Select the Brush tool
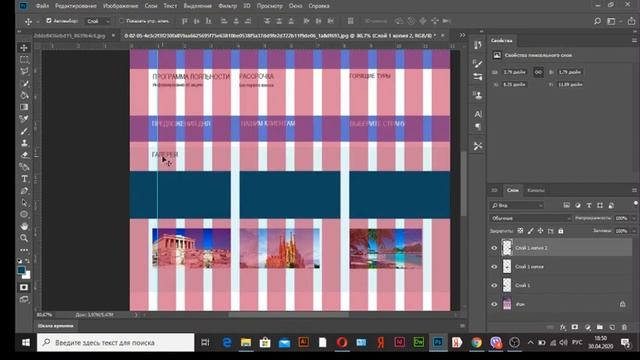This screenshot has height=360, width=640. pyautogui.click(x=24, y=131)
